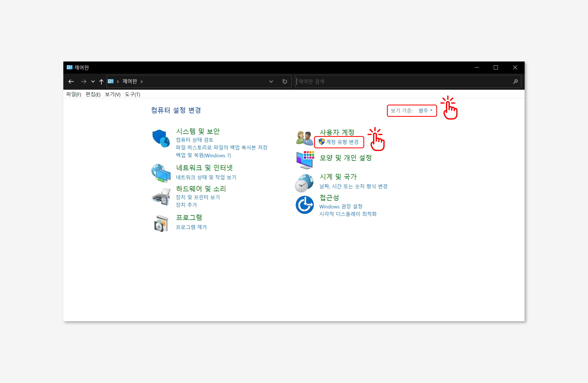The width and height of the screenshot is (588, 383).
Task: Click the Network and Internet globe icon
Action: point(161,173)
